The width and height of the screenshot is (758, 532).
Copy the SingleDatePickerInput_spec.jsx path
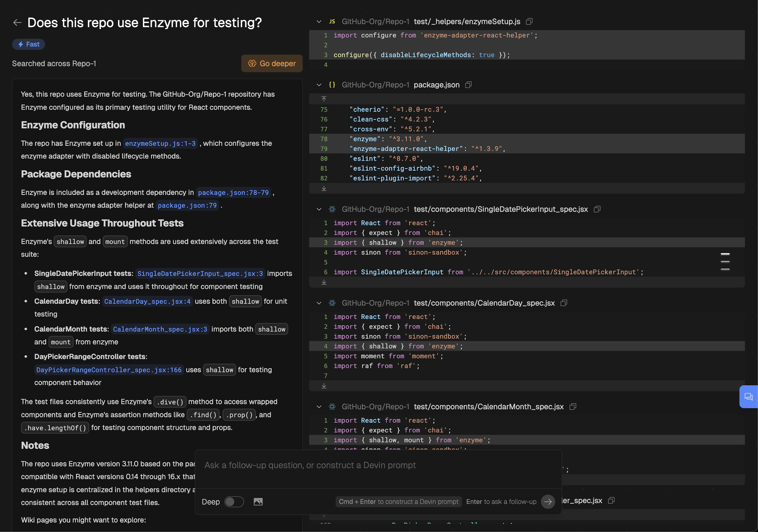click(x=597, y=209)
